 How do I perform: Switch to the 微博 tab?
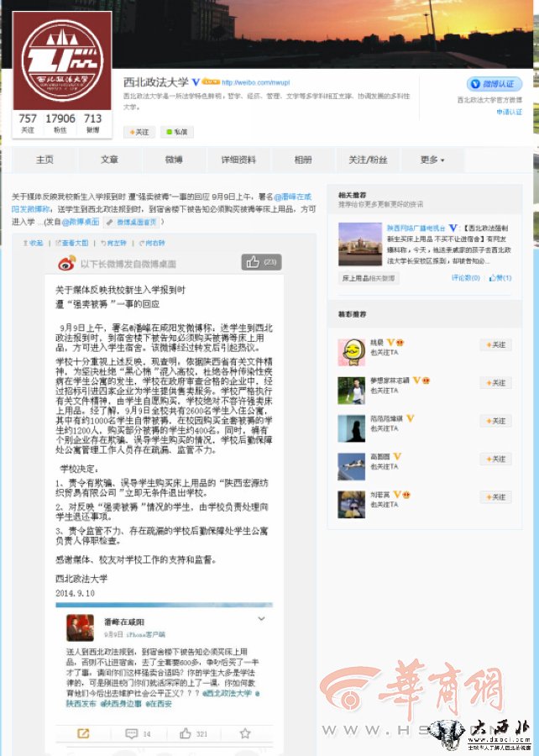click(174, 160)
